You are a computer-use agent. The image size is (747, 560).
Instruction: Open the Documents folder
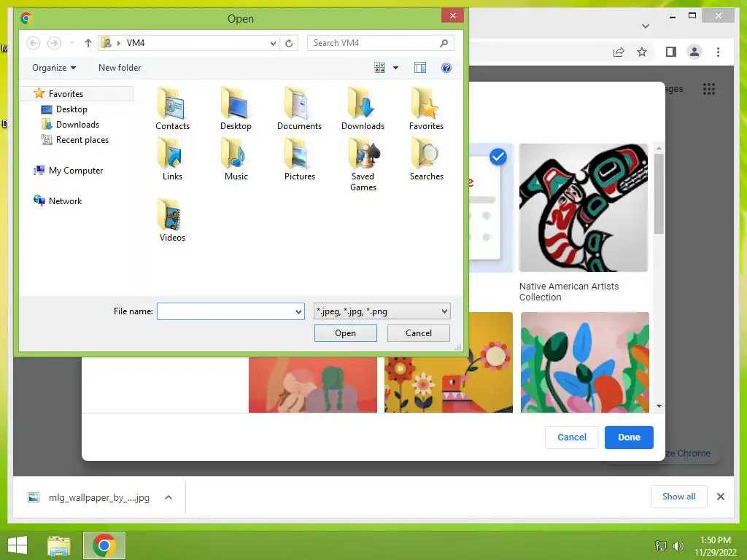tap(299, 109)
